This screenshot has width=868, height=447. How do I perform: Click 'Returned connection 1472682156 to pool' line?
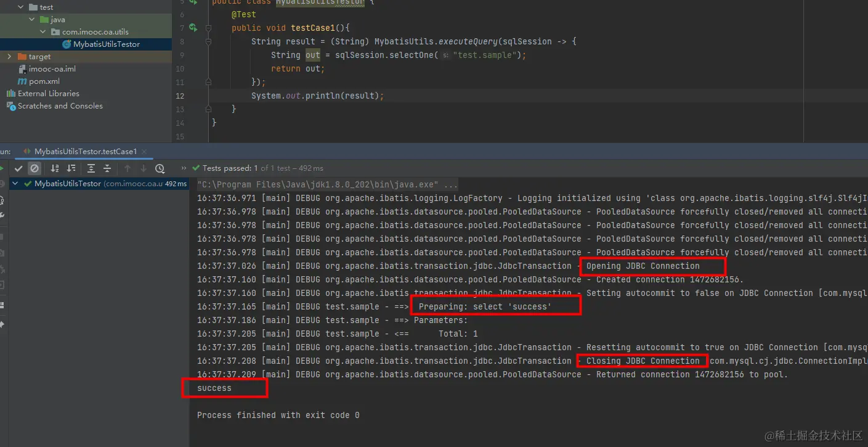pos(492,375)
